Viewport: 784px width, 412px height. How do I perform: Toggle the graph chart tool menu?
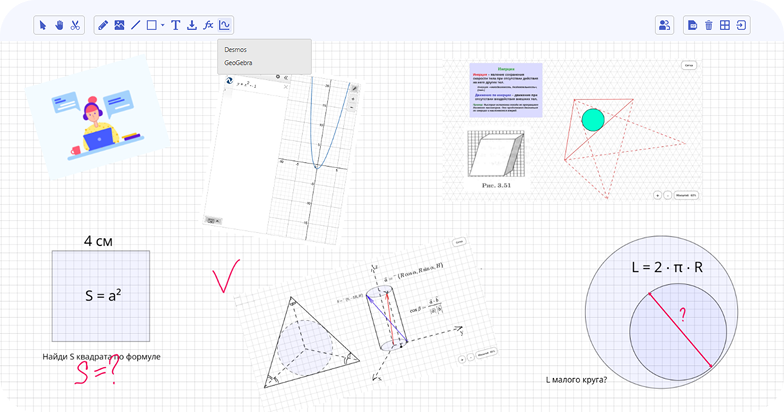coord(225,25)
